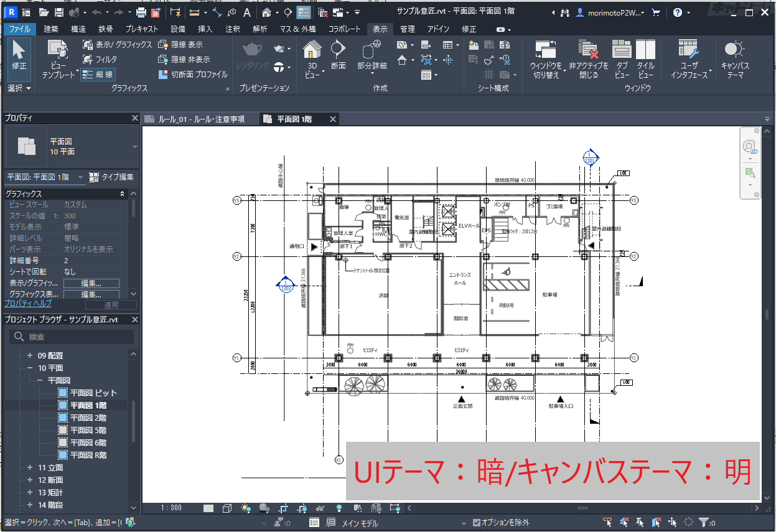The image size is (776, 532).
Task: Open the 平面図: 平面図 1階 instance dropdown
Action: 45,177
